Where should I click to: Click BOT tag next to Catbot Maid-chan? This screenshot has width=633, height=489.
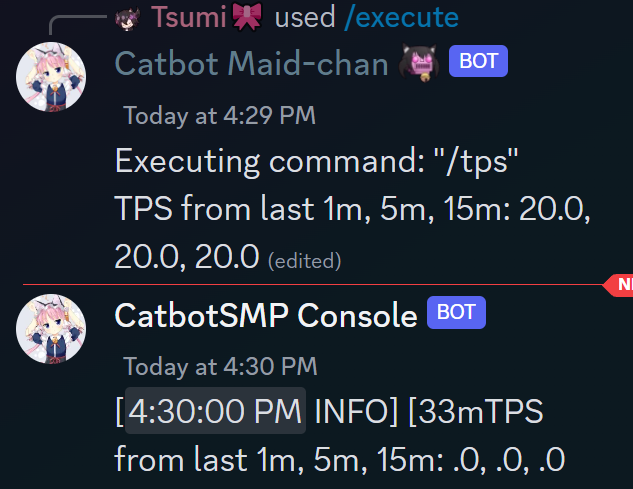(x=478, y=63)
